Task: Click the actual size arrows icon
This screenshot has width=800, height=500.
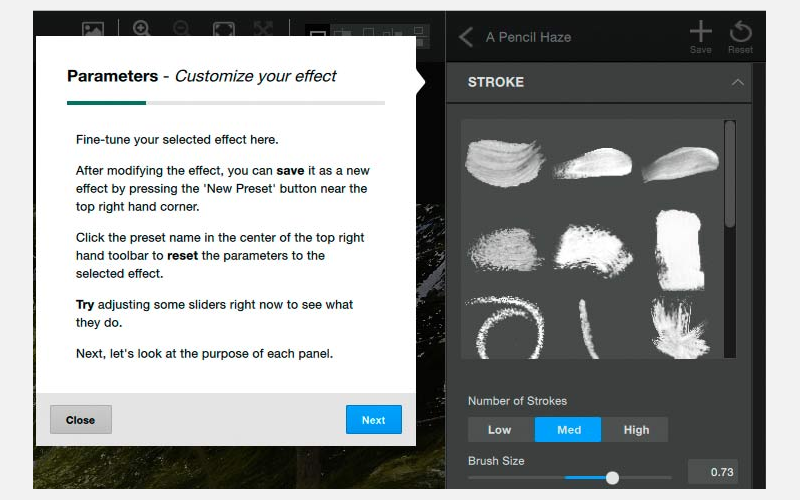Action: (x=263, y=28)
